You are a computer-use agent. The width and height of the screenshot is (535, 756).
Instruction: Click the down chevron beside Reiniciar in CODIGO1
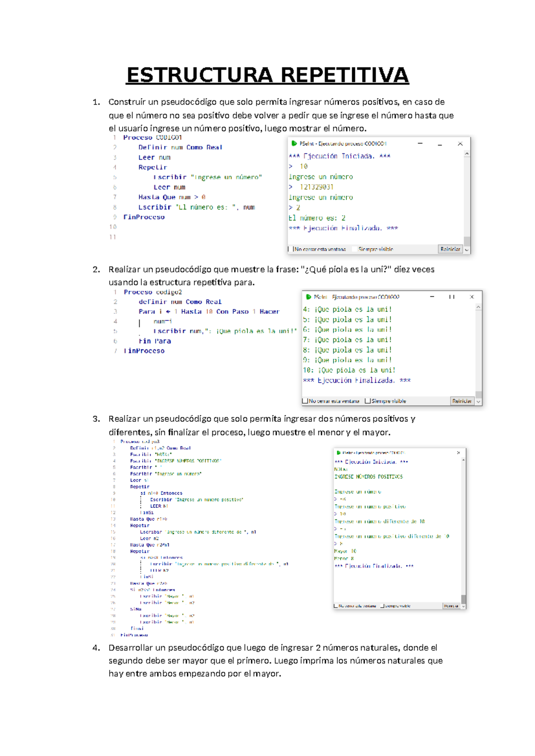(x=467, y=250)
